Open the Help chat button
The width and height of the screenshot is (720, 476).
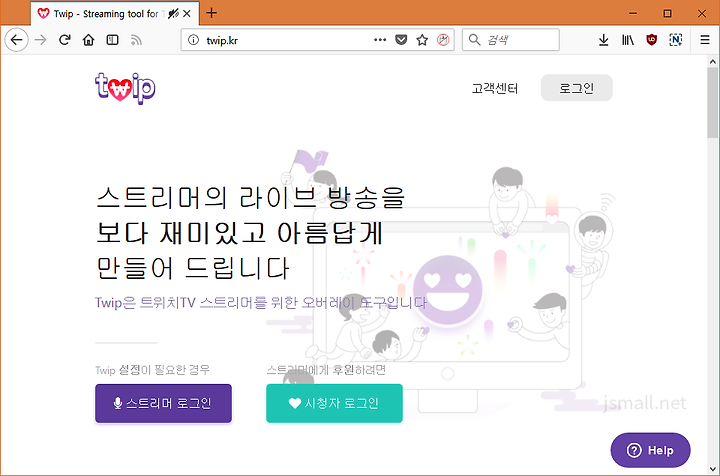pos(650,450)
